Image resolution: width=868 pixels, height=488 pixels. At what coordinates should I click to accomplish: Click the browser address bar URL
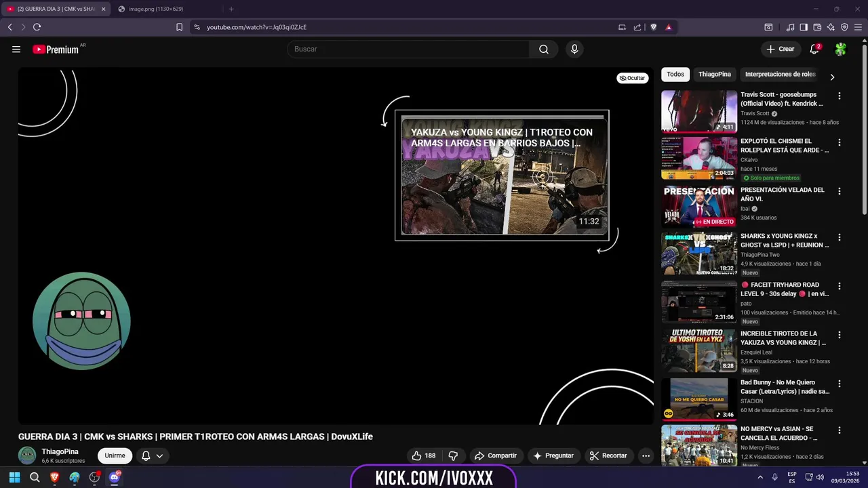coord(256,27)
